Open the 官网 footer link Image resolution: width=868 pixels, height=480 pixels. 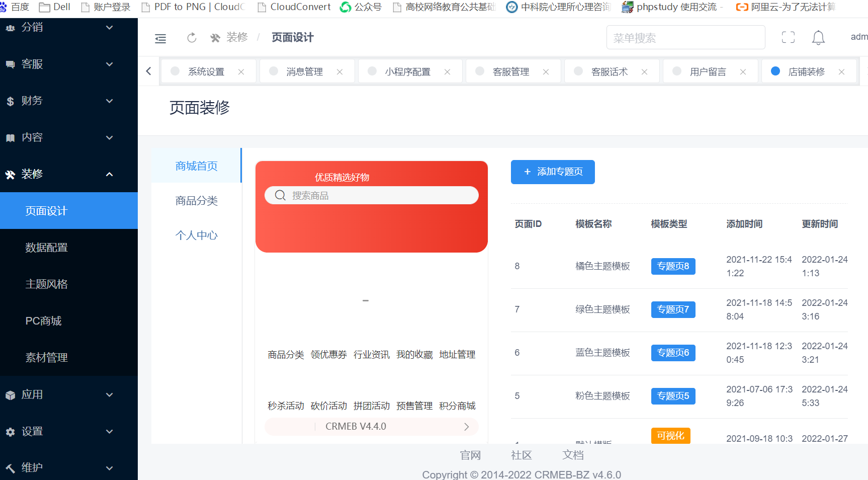pos(470,455)
